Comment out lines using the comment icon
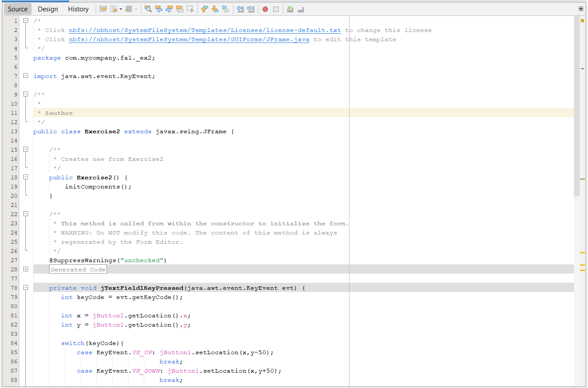Viewport: 588px width, 388px height. coord(290,9)
